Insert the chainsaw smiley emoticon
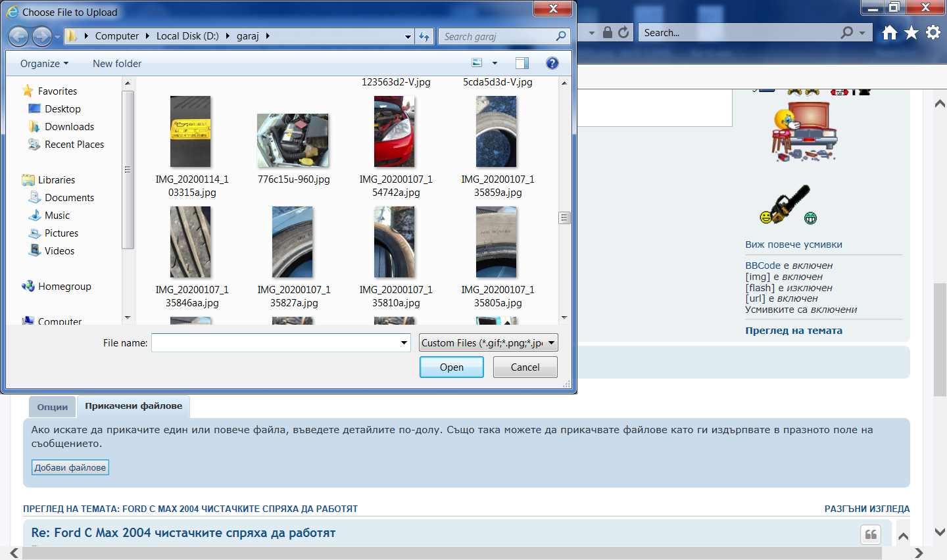The height and width of the screenshot is (560, 947). 788,206
